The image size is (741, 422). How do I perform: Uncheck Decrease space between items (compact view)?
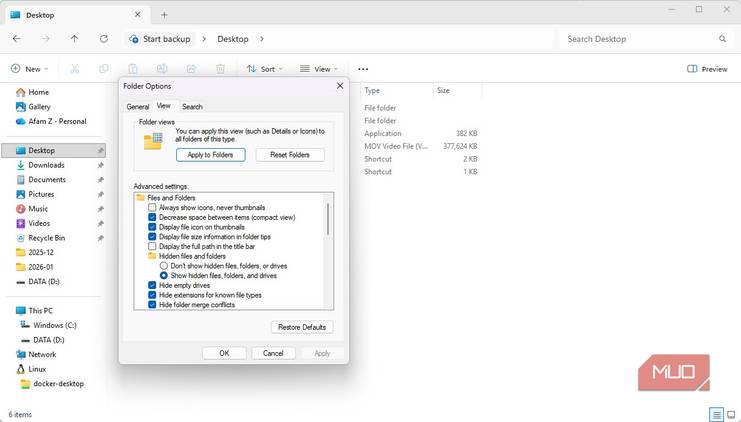152,217
